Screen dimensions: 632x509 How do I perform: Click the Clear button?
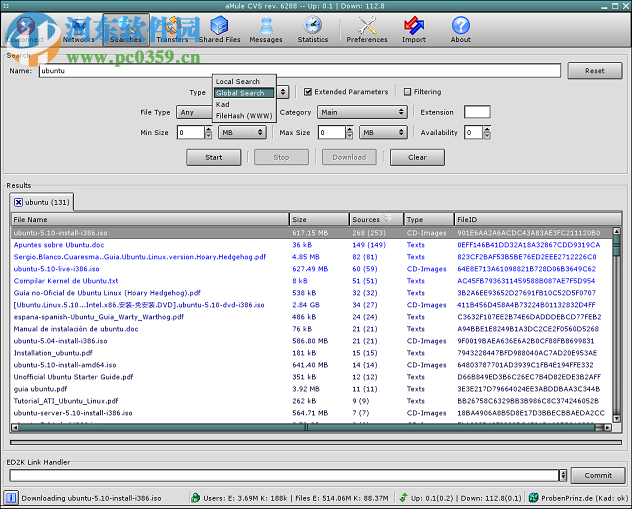point(417,158)
